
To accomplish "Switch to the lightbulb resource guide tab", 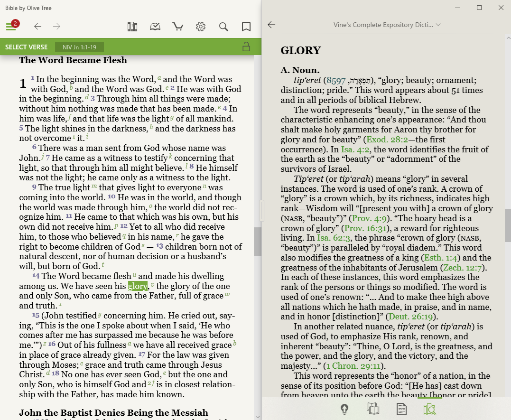I will [344, 409].
